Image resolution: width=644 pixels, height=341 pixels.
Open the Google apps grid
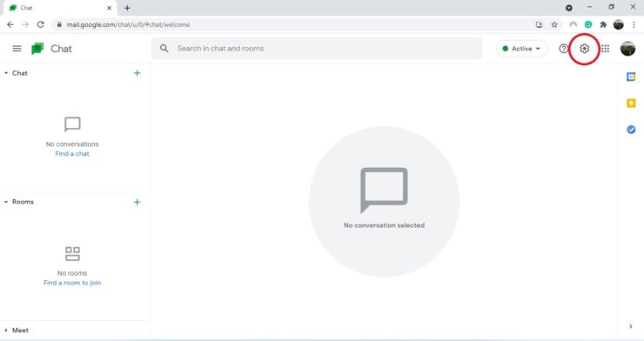point(606,49)
